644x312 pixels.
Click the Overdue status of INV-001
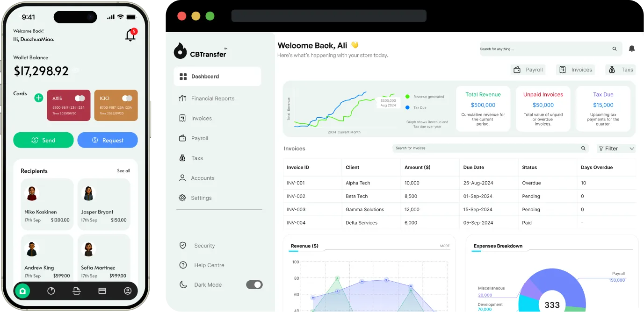pyautogui.click(x=531, y=183)
